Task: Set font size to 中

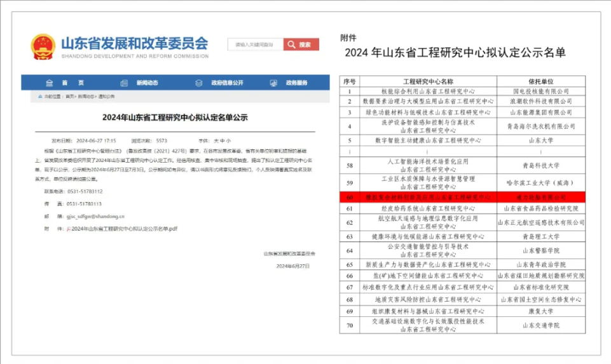Action: tap(222, 140)
